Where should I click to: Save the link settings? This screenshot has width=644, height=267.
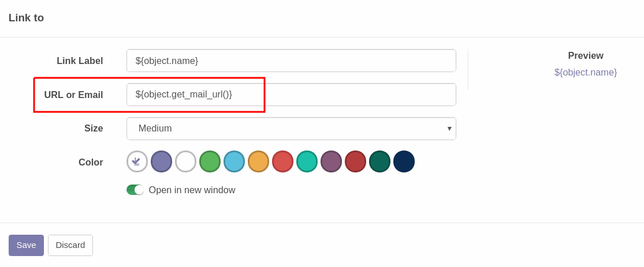pyautogui.click(x=27, y=245)
